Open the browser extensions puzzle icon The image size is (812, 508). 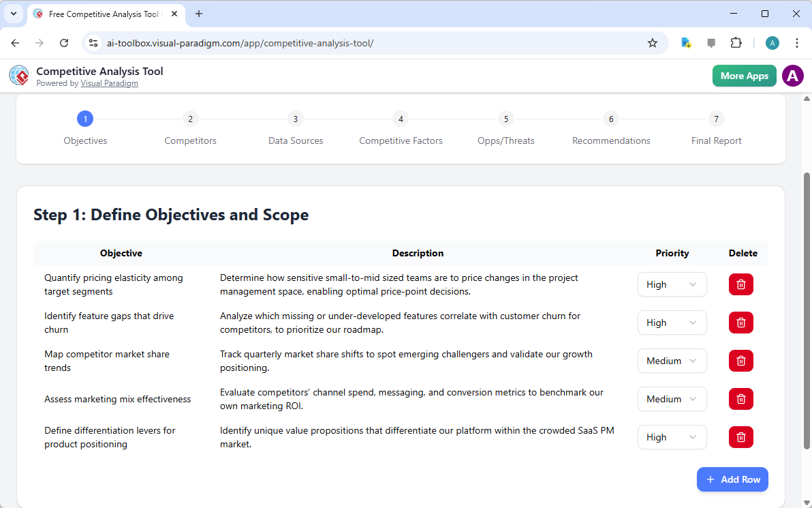(x=736, y=42)
